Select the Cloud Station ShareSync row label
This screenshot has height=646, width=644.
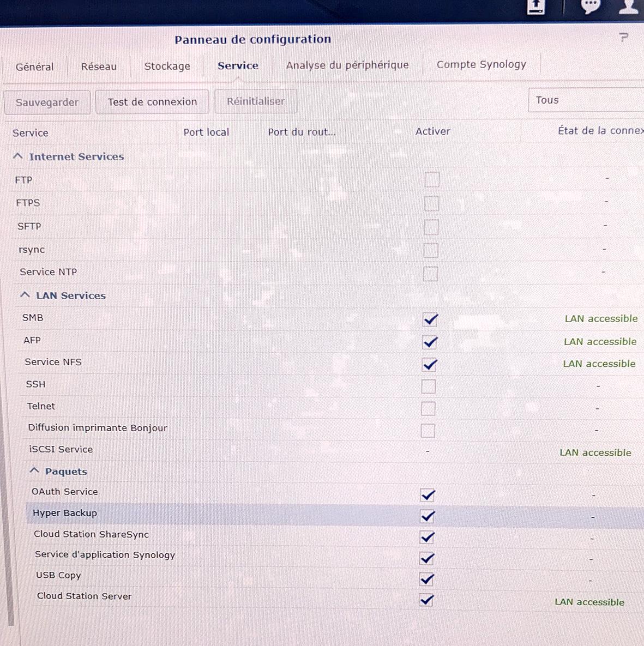91,534
